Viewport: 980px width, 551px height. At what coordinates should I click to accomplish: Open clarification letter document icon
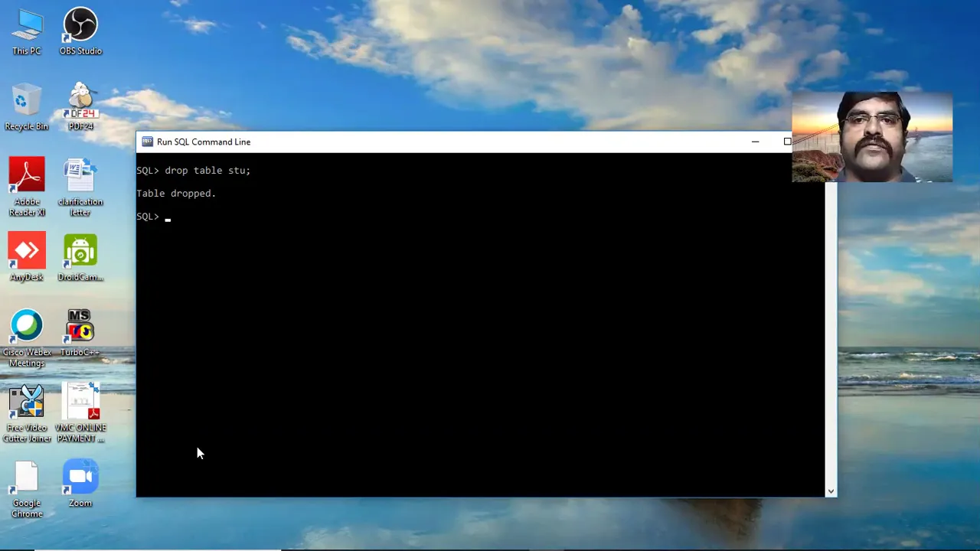click(80, 187)
